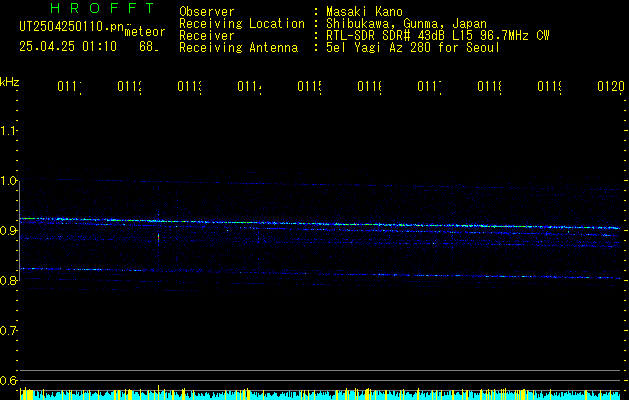This screenshot has height=400, width=629.
Task: Click the 'Receiving Location' label
Action: click(x=242, y=24)
